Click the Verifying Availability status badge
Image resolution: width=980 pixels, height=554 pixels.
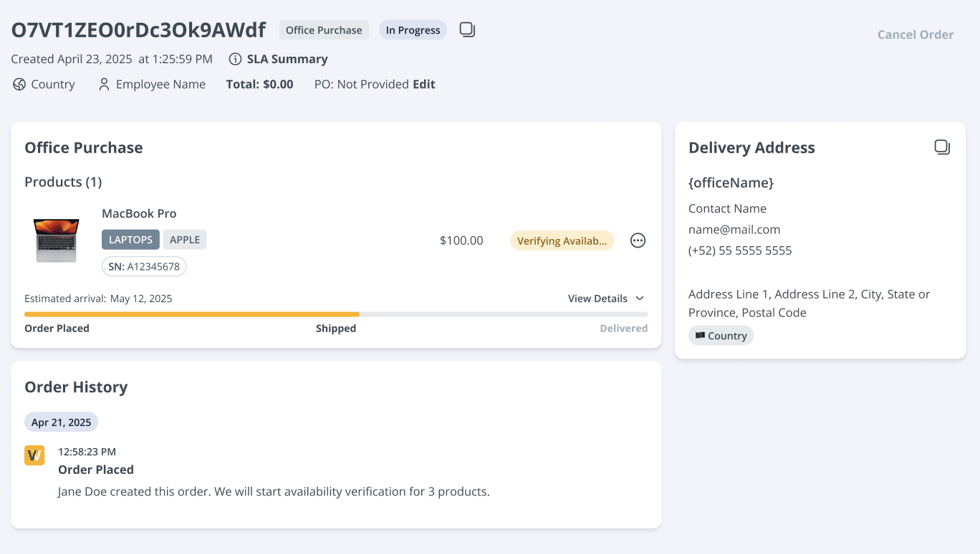(562, 240)
